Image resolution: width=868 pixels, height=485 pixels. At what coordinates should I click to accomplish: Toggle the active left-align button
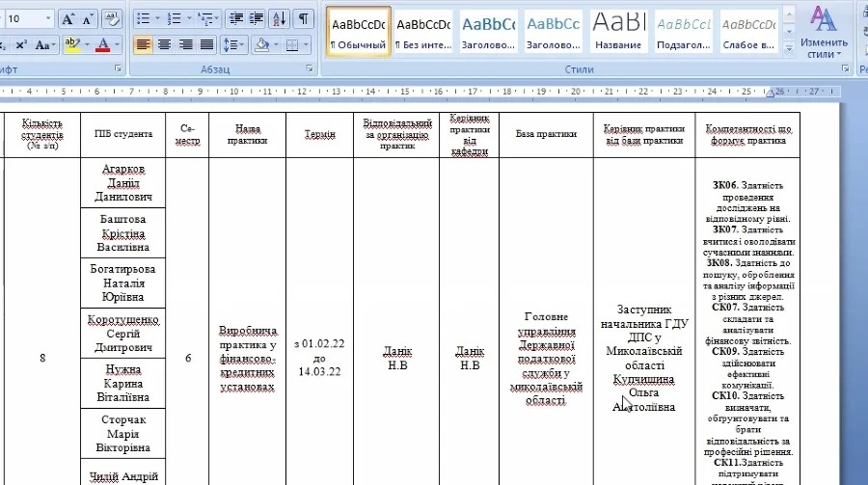143,44
